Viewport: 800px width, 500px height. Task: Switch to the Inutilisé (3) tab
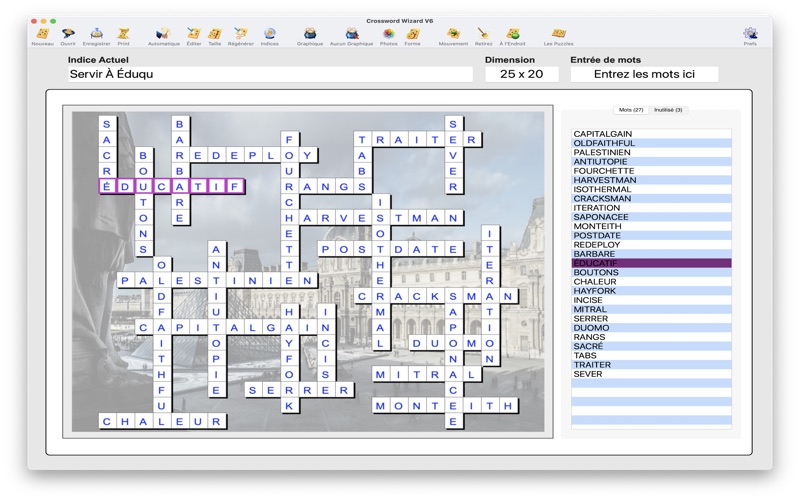click(668, 110)
